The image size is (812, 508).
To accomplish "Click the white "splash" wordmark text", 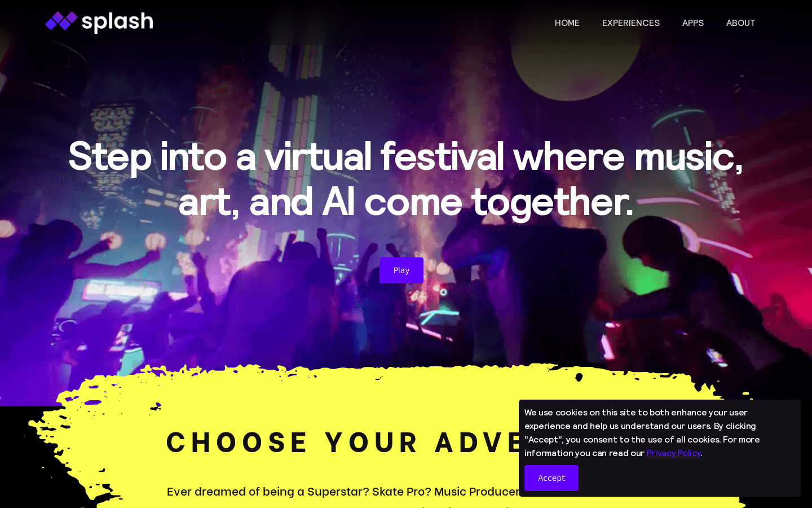I will (x=117, y=22).
